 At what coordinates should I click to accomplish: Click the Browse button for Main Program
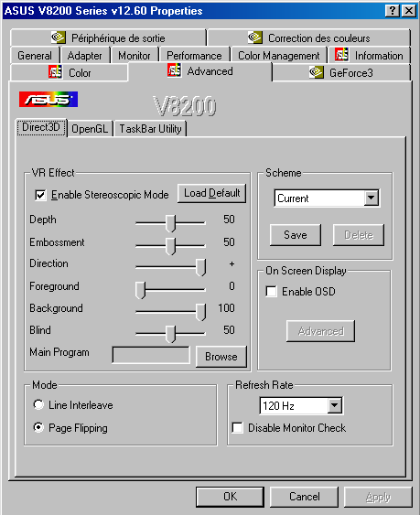point(221,357)
